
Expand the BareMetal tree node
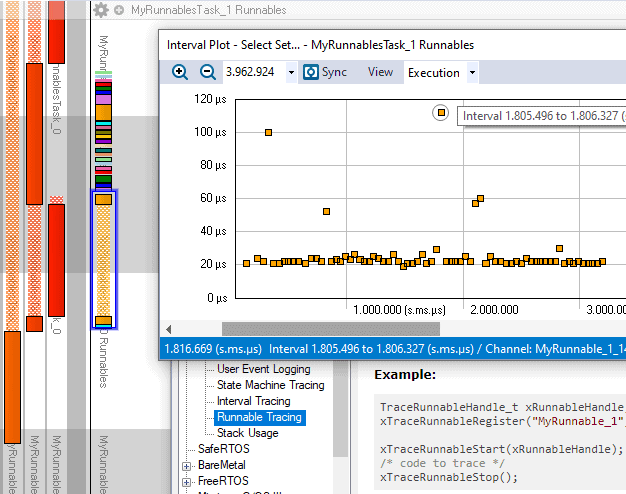point(186,466)
